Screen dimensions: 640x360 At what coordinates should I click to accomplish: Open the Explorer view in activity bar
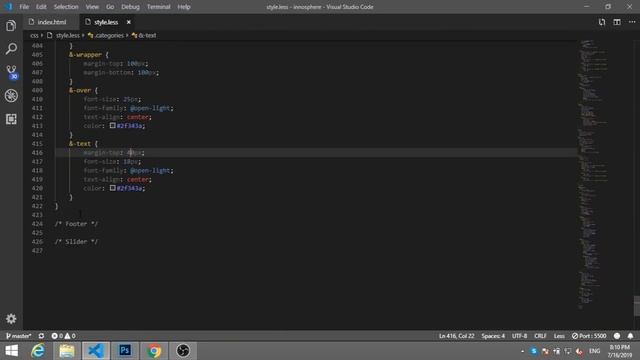[11, 26]
